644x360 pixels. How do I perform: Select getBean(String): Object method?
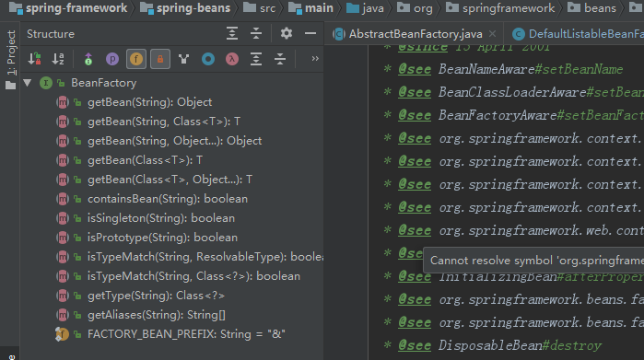tap(149, 102)
